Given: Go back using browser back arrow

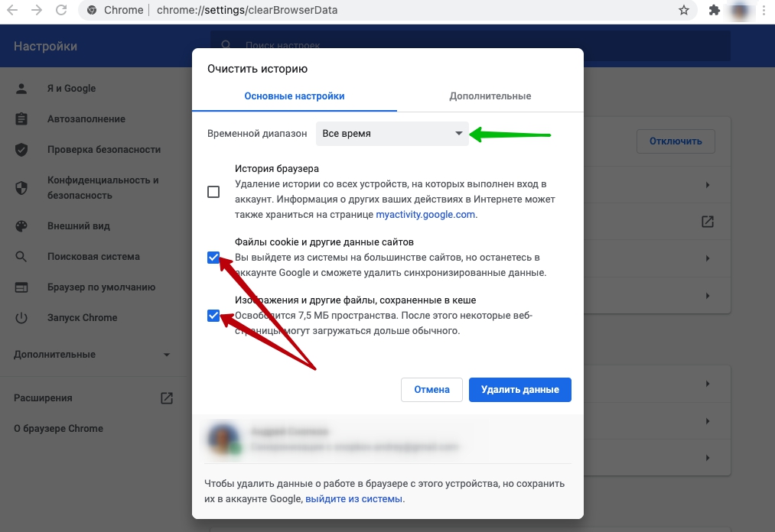Looking at the screenshot, I should click(x=12, y=10).
